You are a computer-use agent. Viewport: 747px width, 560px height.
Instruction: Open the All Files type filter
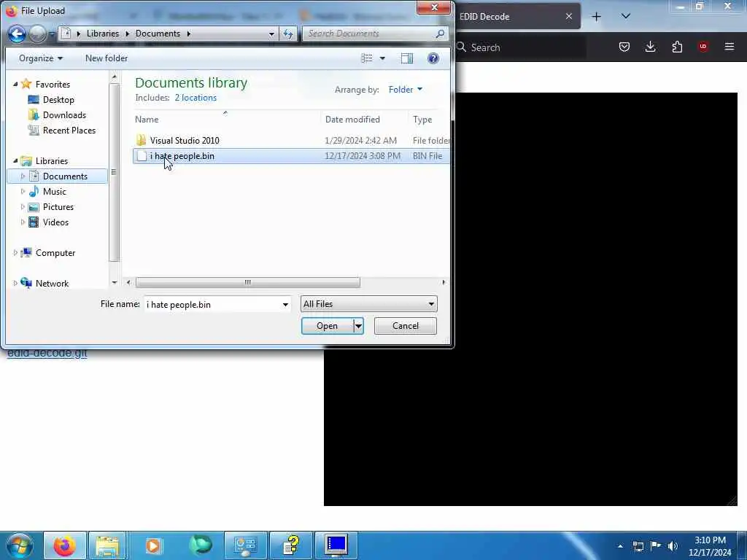point(368,304)
